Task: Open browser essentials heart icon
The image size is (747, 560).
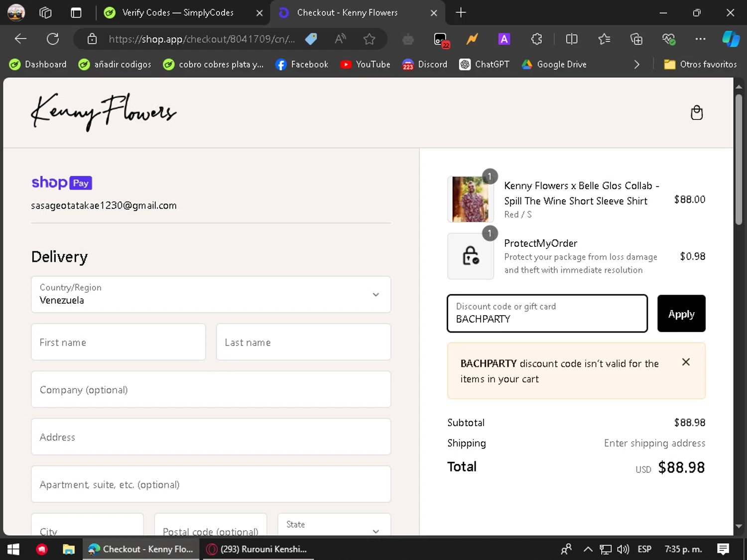Action: click(x=668, y=39)
